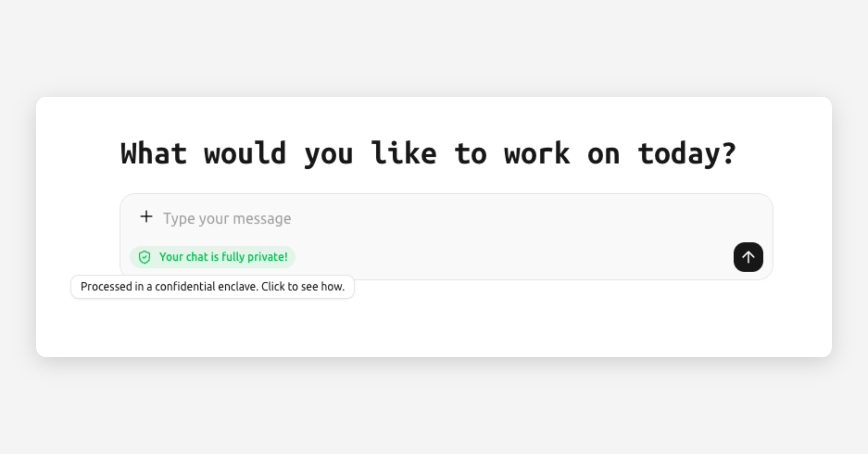Screen dimensions: 868x454
Task: Add an attachment with the plus icon
Action: coord(146,217)
